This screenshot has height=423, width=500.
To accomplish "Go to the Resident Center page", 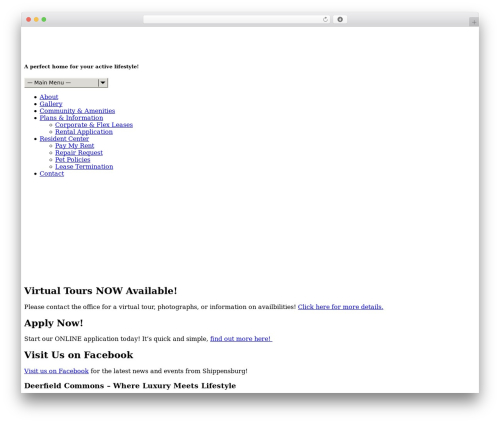I will pos(64,139).
